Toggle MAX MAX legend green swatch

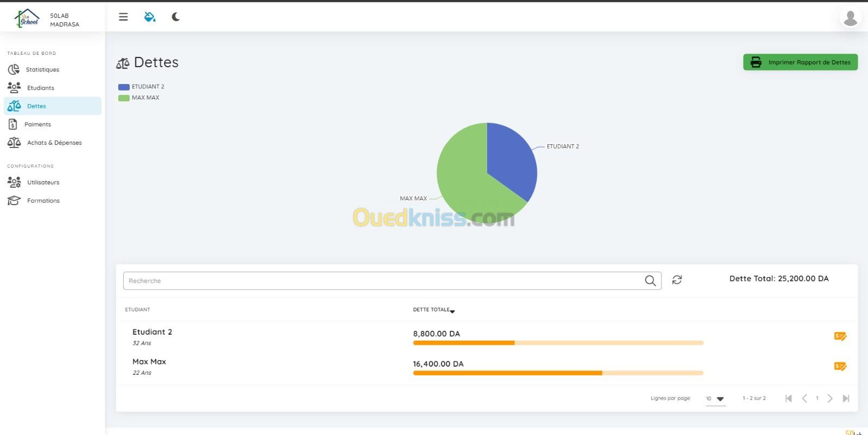[x=124, y=98]
